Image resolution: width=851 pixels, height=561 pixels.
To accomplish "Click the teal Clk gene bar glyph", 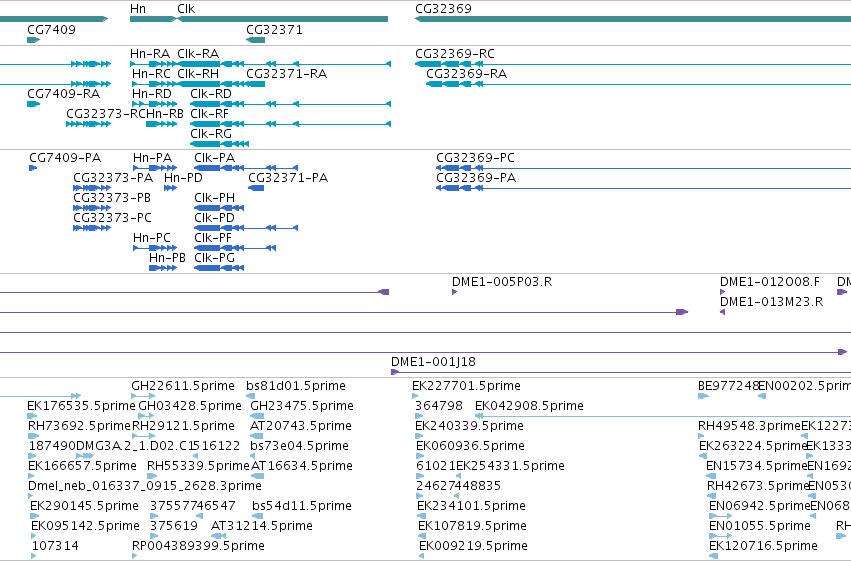I will click(x=283, y=19).
